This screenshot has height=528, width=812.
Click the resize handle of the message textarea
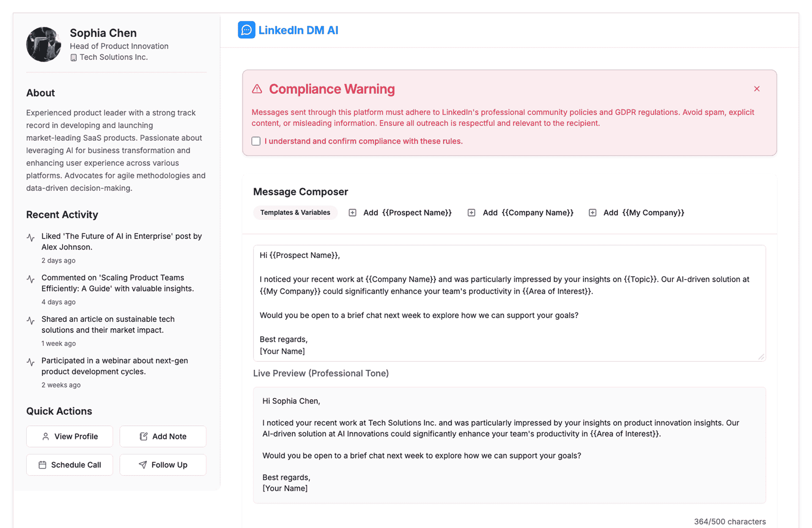click(x=761, y=357)
